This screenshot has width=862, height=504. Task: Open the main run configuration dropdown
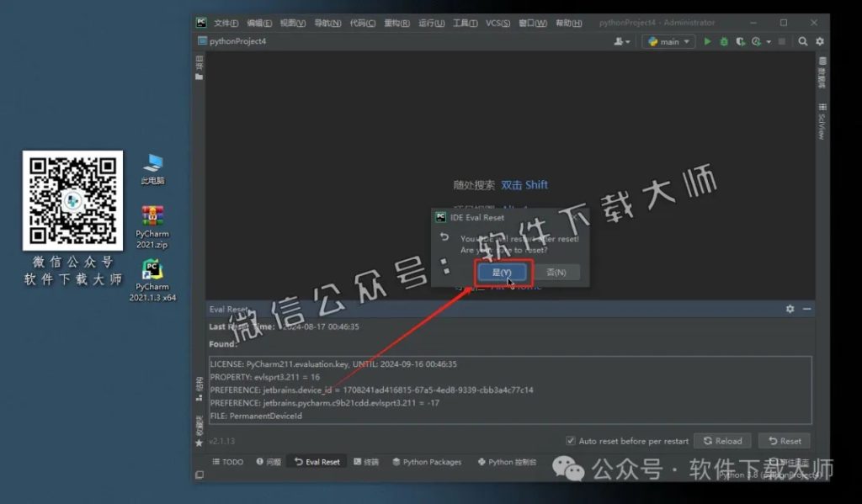668,40
